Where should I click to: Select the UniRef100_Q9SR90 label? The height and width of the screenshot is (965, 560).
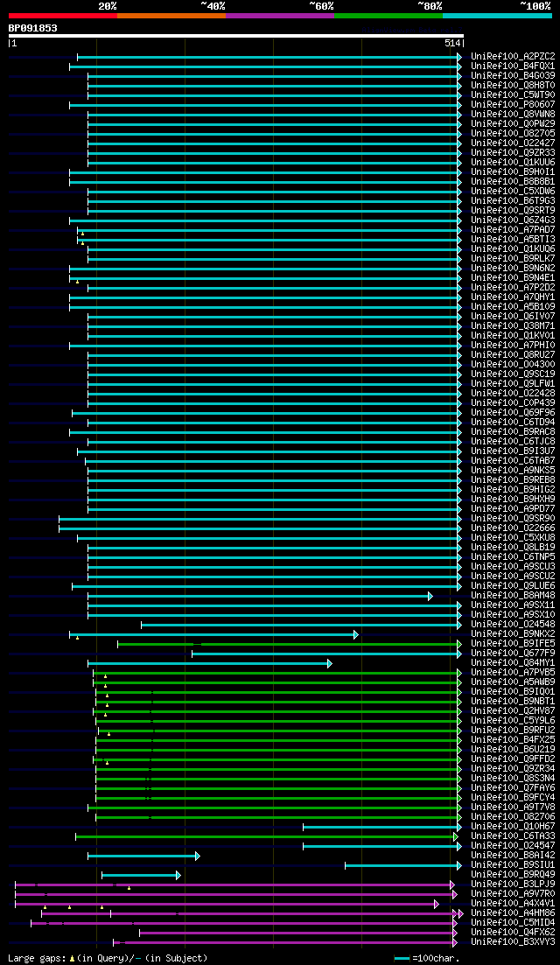click(x=514, y=519)
